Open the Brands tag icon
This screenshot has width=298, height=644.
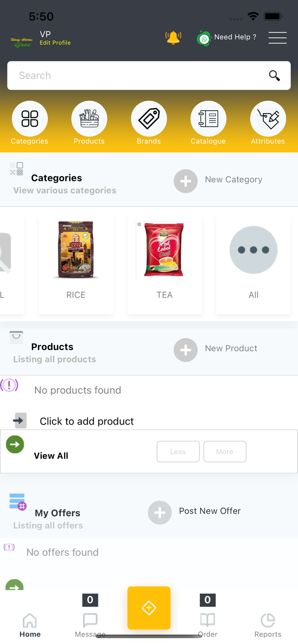[149, 118]
